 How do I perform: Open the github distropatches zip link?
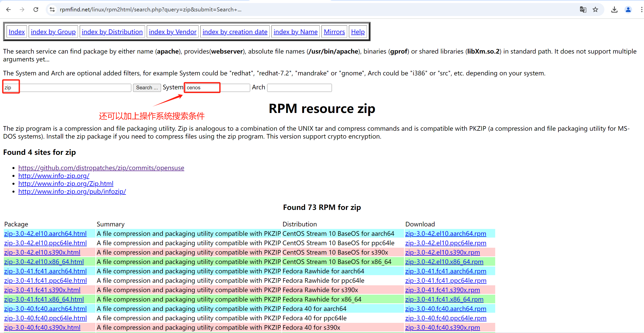click(x=101, y=168)
